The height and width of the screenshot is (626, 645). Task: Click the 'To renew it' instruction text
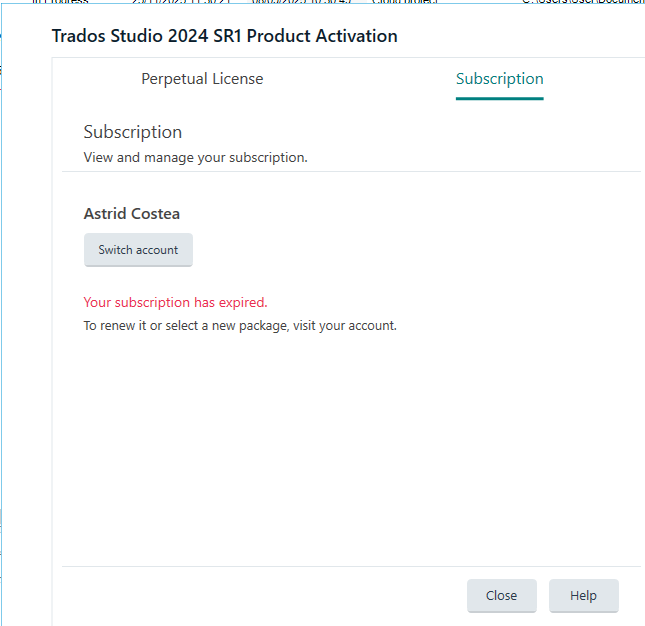[239, 325]
